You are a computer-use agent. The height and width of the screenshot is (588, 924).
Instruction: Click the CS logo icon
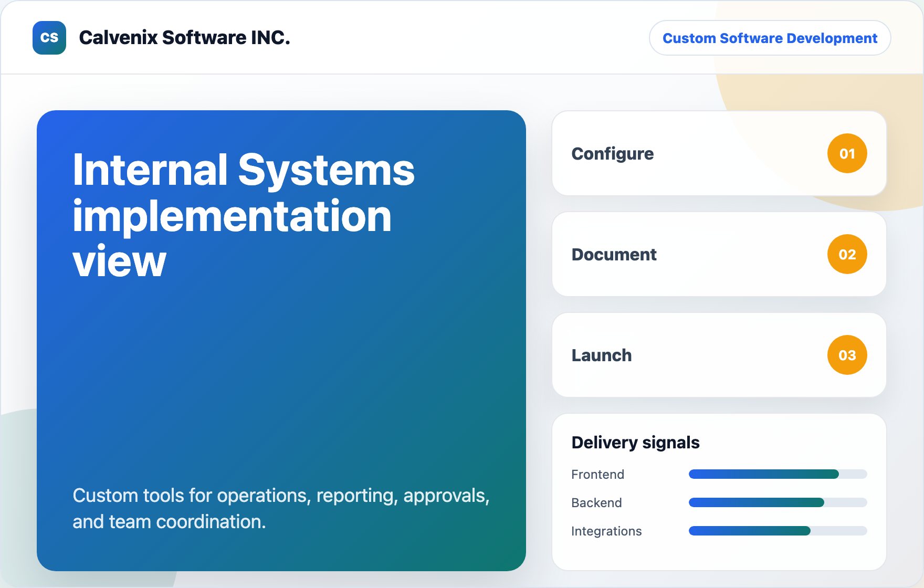pos(49,38)
